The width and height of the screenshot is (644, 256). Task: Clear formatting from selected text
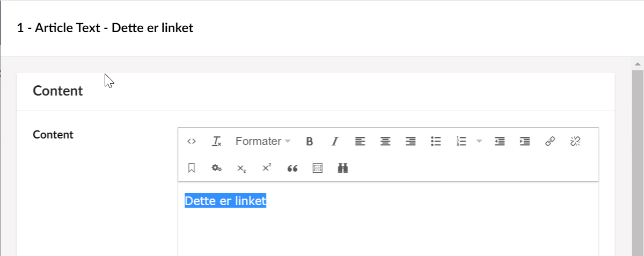pos(217,142)
